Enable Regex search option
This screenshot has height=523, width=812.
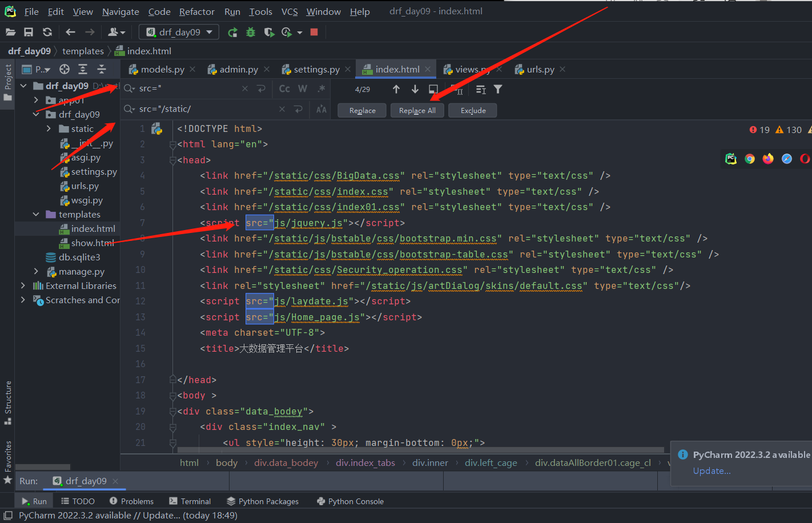(321, 88)
